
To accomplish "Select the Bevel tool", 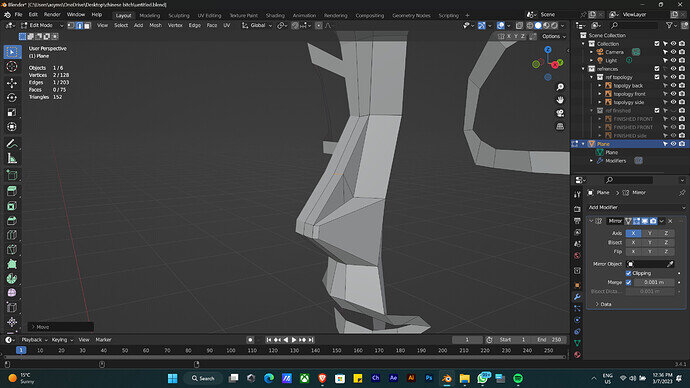I will point(12,220).
